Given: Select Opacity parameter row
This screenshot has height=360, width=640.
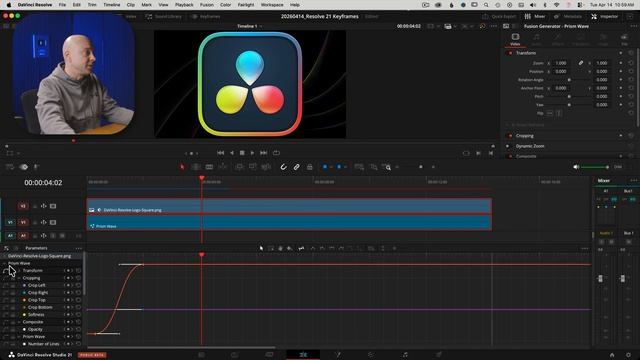Looking at the screenshot, I should pyautogui.click(x=42, y=329).
